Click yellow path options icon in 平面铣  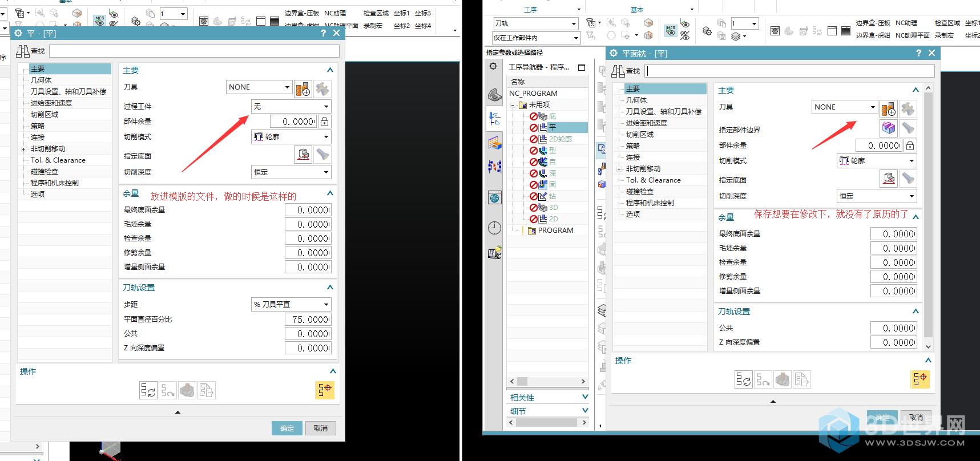[920, 379]
